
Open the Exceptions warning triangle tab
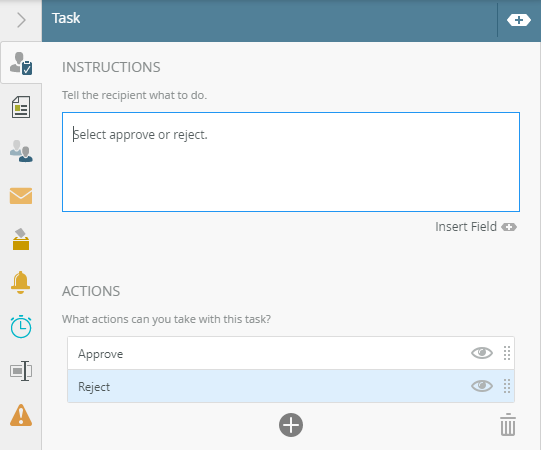pos(21,415)
